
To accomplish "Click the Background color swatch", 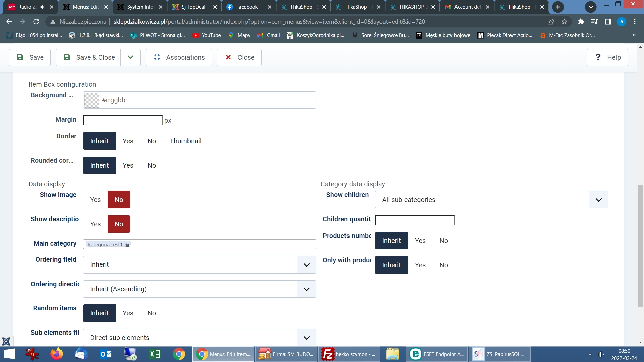I will (x=92, y=100).
